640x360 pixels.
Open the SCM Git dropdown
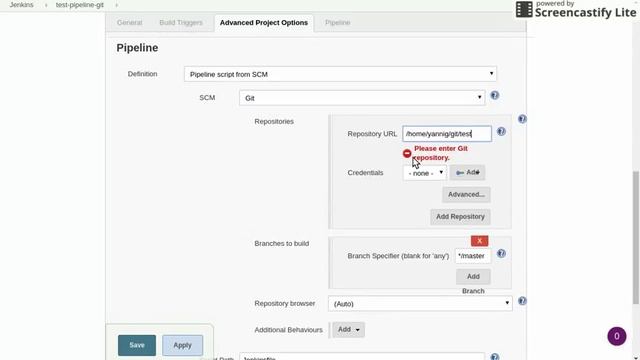(362, 98)
